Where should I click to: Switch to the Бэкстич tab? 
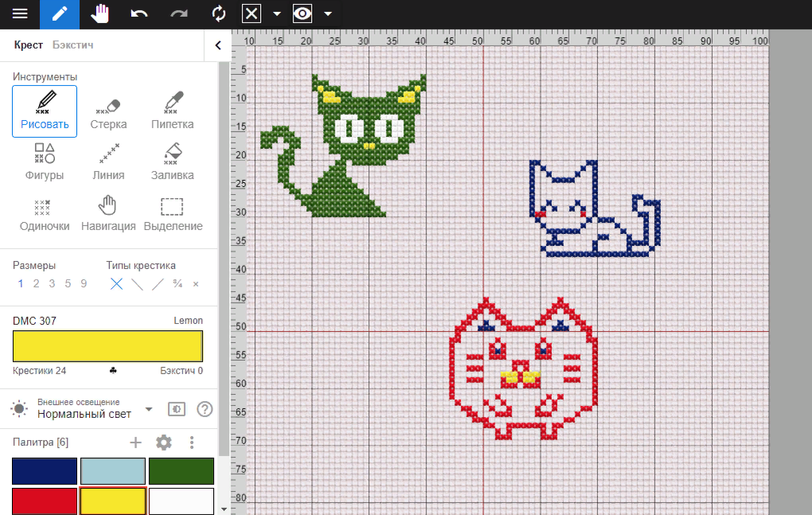pyautogui.click(x=72, y=45)
